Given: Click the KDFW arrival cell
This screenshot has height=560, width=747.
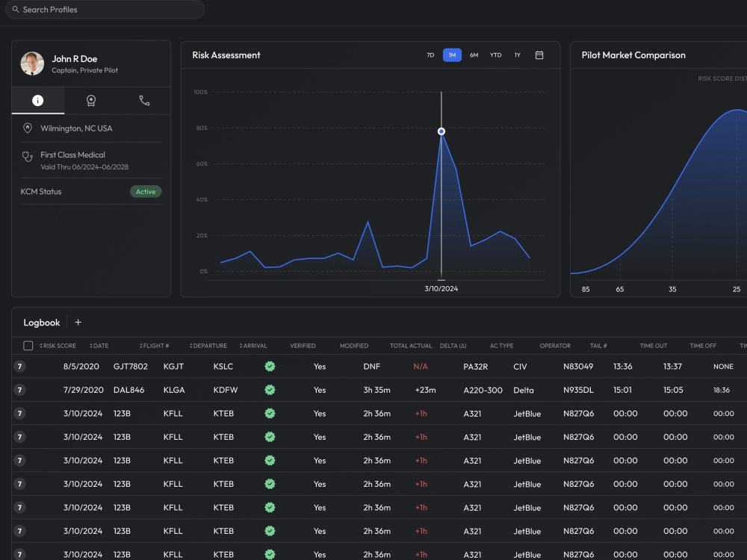Looking at the screenshot, I should click(226, 390).
